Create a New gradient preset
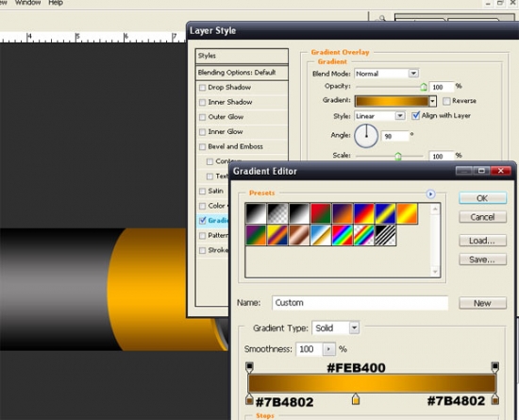The width and height of the screenshot is (519, 420). coord(482,303)
